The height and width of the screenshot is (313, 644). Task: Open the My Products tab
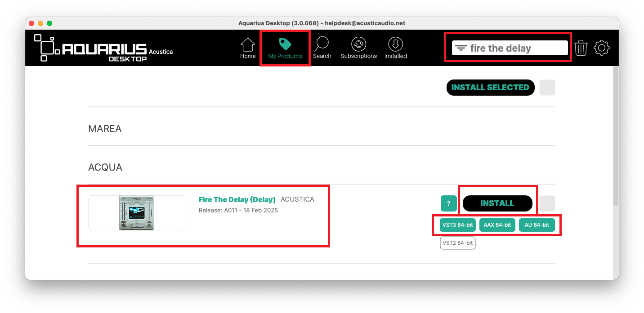285,48
